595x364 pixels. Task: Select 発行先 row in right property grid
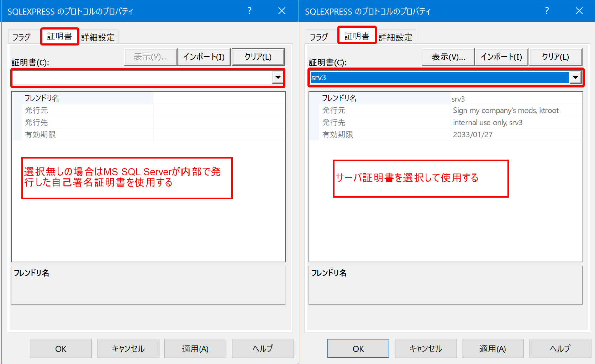446,122
